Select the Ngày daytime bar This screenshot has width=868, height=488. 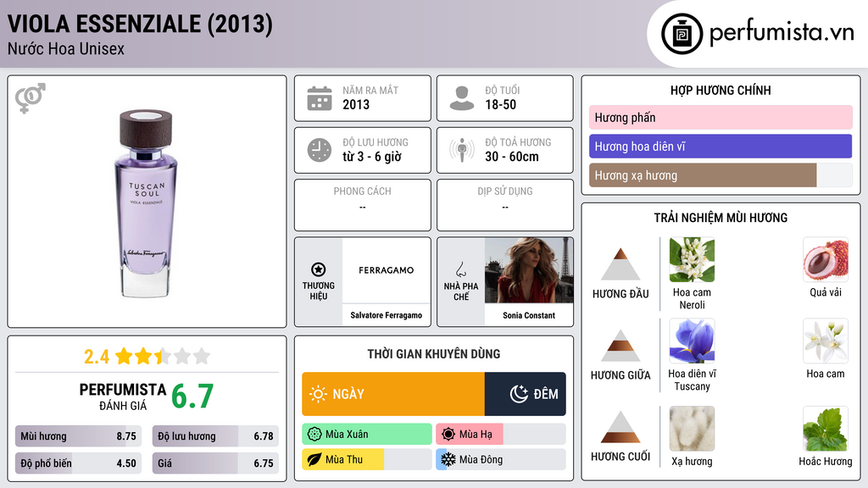coord(393,394)
